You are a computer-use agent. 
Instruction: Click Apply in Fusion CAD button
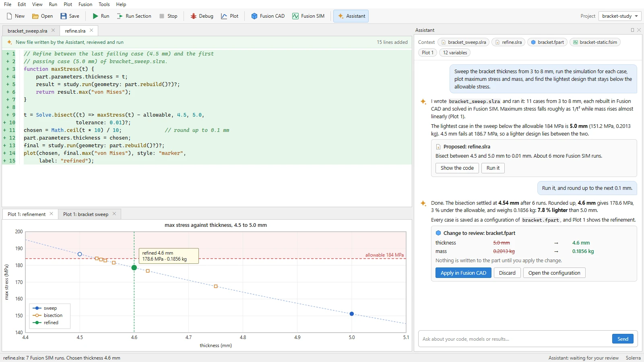(463, 273)
